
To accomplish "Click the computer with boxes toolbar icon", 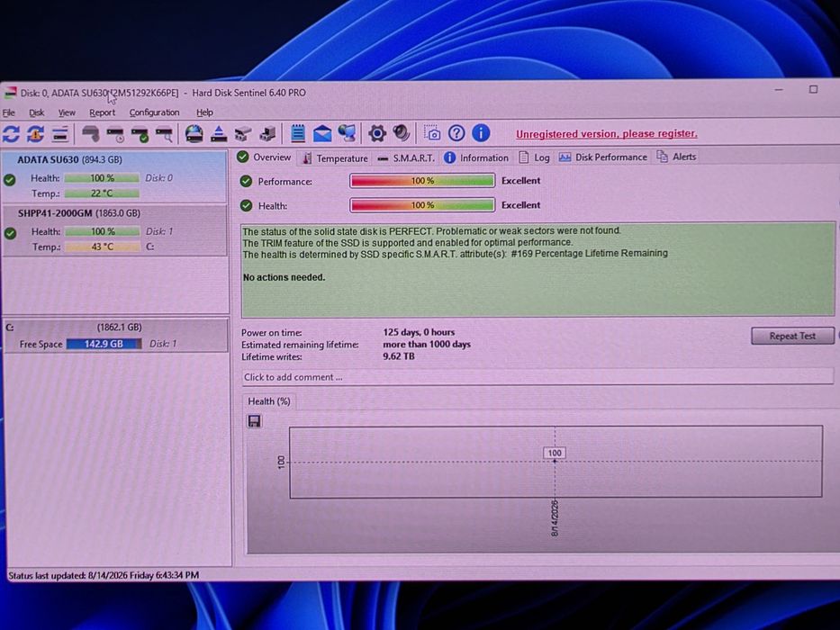I will tap(267, 133).
